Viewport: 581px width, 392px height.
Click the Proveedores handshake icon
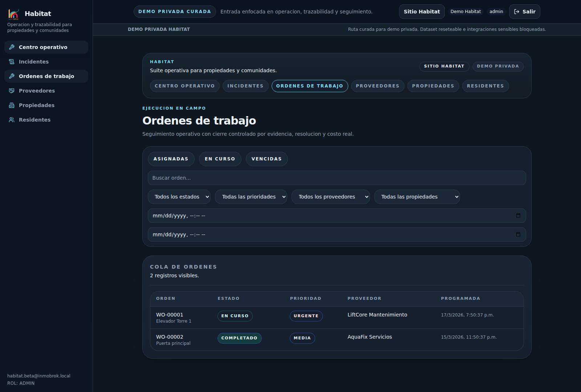pyautogui.click(x=12, y=91)
